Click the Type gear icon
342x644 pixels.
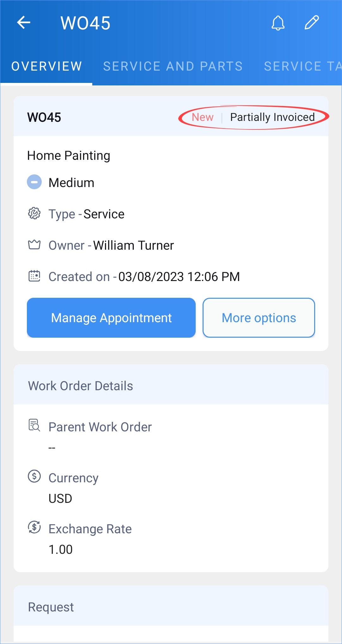pyautogui.click(x=34, y=214)
